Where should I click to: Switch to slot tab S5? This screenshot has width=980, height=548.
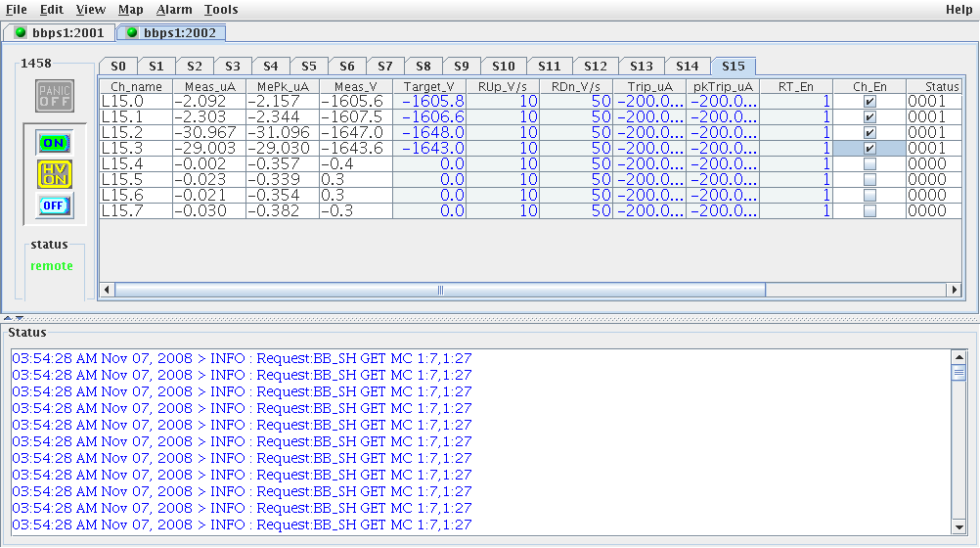point(309,67)
